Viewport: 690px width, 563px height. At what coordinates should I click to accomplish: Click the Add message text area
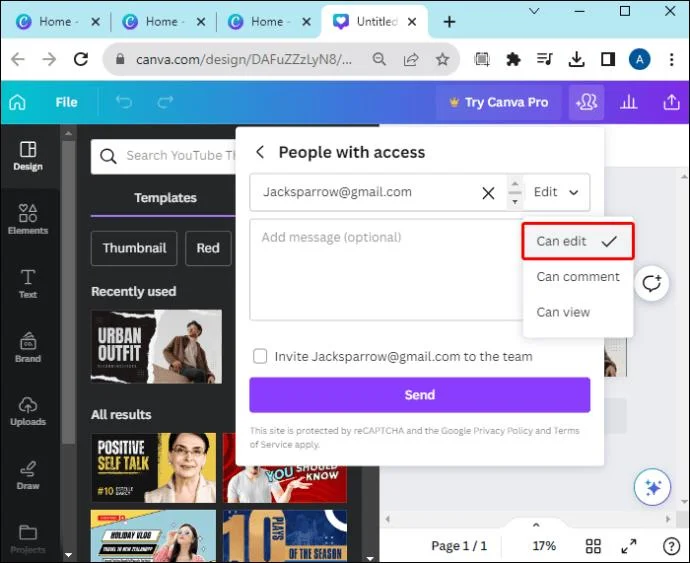point(386,270)
